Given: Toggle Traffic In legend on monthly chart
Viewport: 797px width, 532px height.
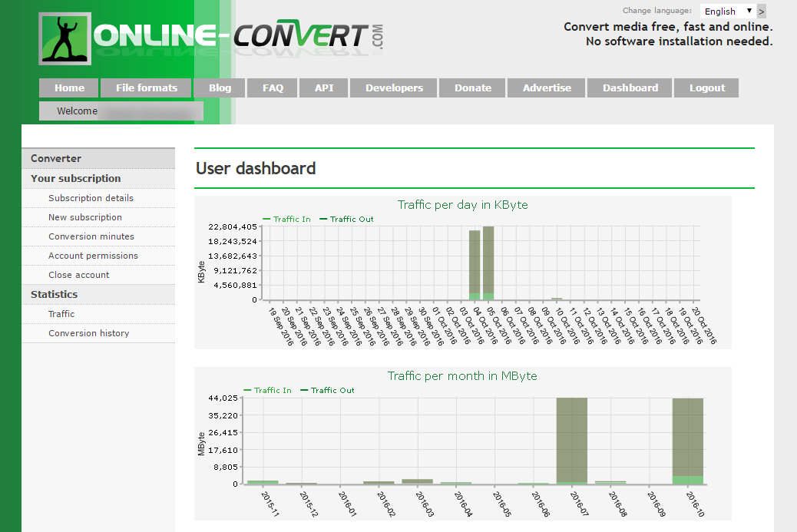Looking at the screenshot, I should click(267, 390).
